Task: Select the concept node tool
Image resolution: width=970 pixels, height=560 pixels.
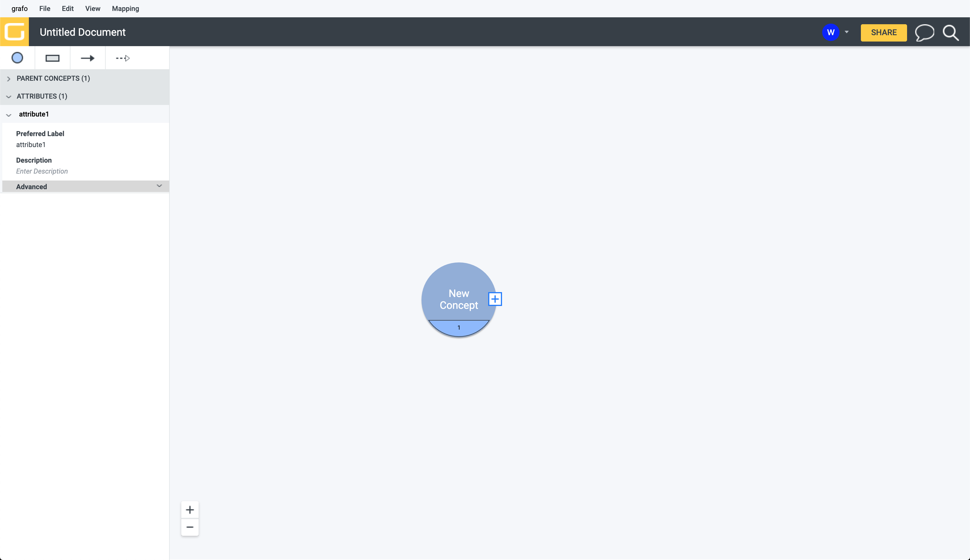Action: click(17, 58)
